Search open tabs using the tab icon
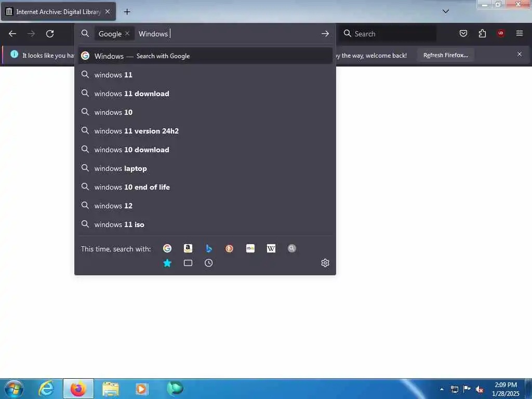This screenshot has height=399, width=532. tap(188, 263)
